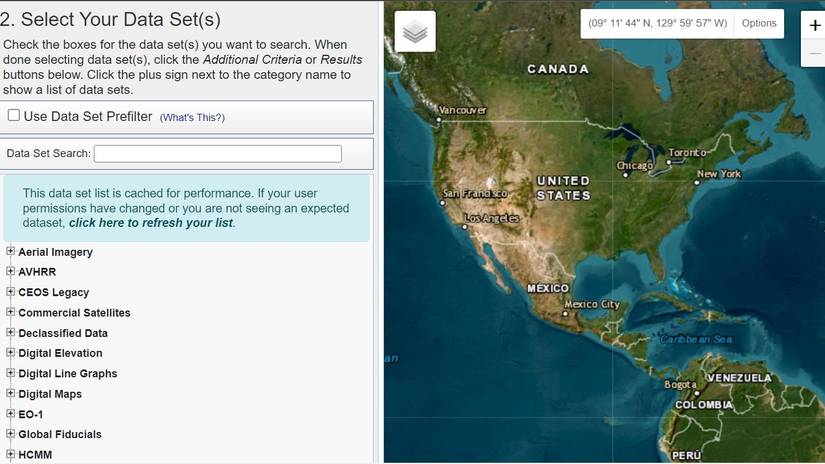
Task: Click the MEXICO country label
Action: pyautogui.click(x=548, y=288)
